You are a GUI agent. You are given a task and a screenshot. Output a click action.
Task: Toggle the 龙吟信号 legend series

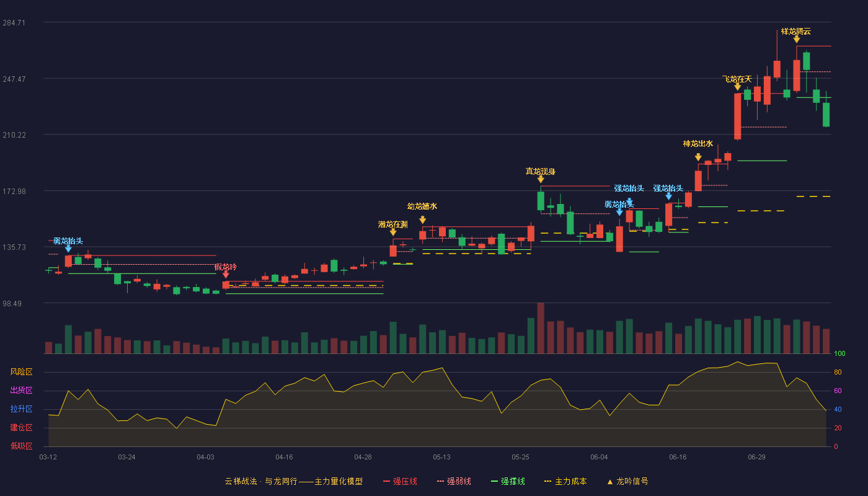627,481
